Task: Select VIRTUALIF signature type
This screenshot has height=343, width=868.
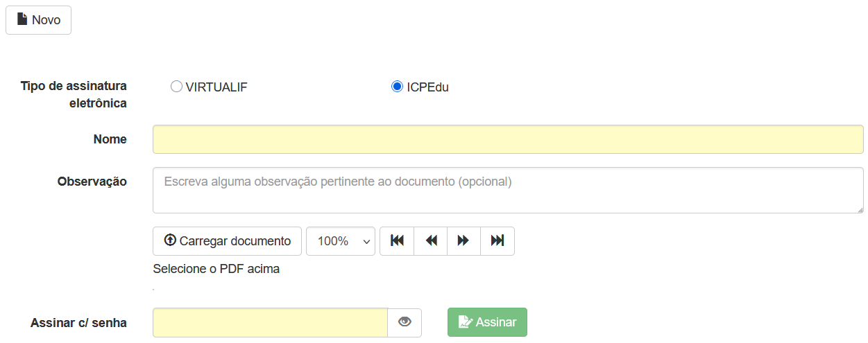Action: (x=176, y=87)
